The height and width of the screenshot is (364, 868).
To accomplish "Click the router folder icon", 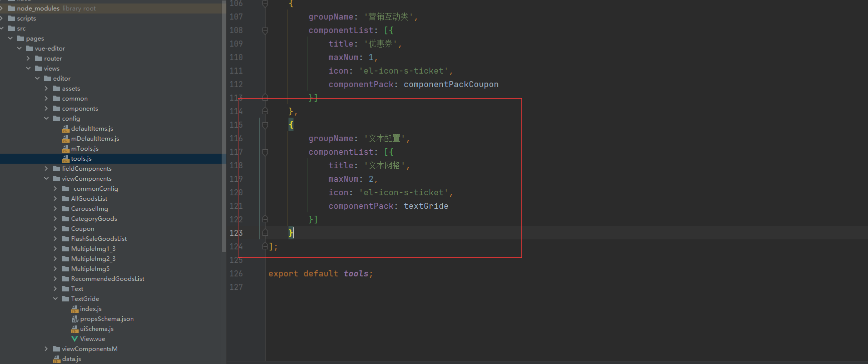I will coord(39,59).
